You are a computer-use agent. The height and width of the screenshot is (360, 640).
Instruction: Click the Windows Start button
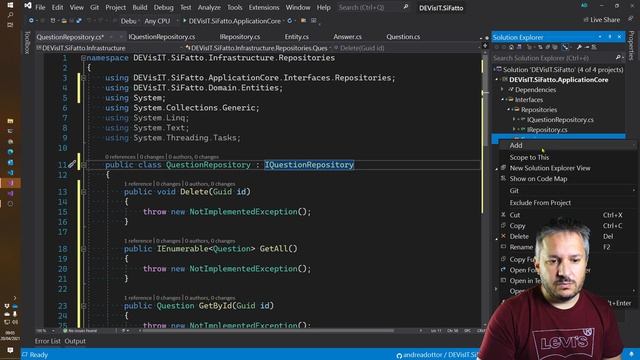coord(10,5)
